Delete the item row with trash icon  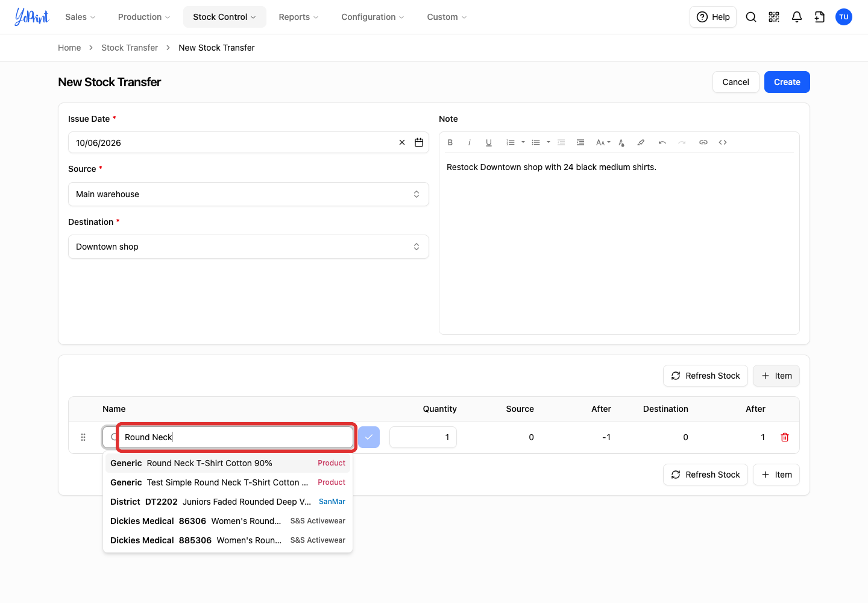(785, 437)
